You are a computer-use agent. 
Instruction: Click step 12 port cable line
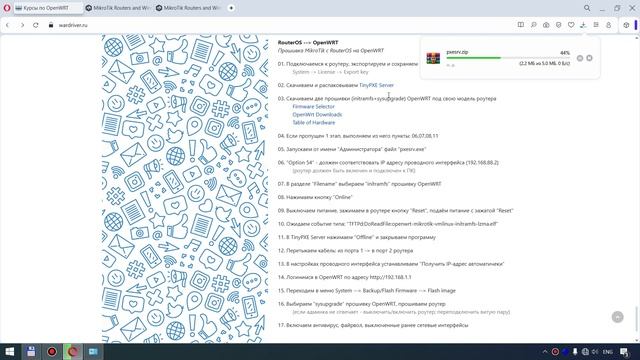pos(345,251)
